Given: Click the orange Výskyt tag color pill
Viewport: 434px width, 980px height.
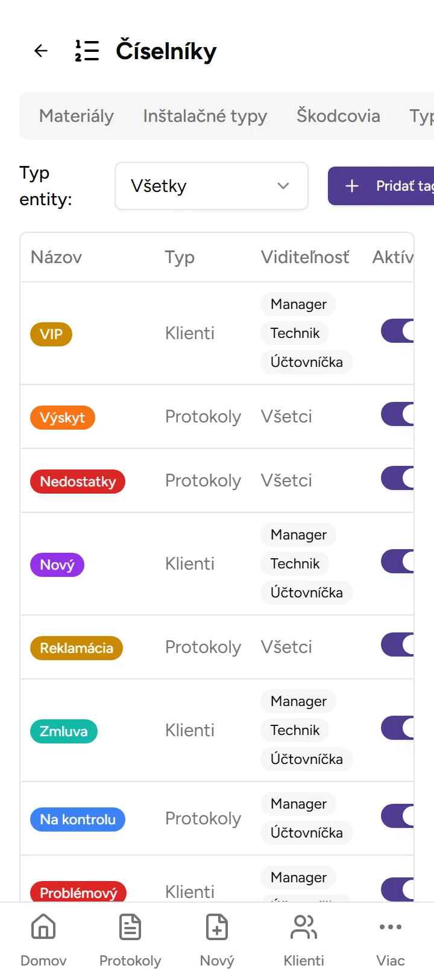Looking at the screenshot, I should click(x=62, y=416).
